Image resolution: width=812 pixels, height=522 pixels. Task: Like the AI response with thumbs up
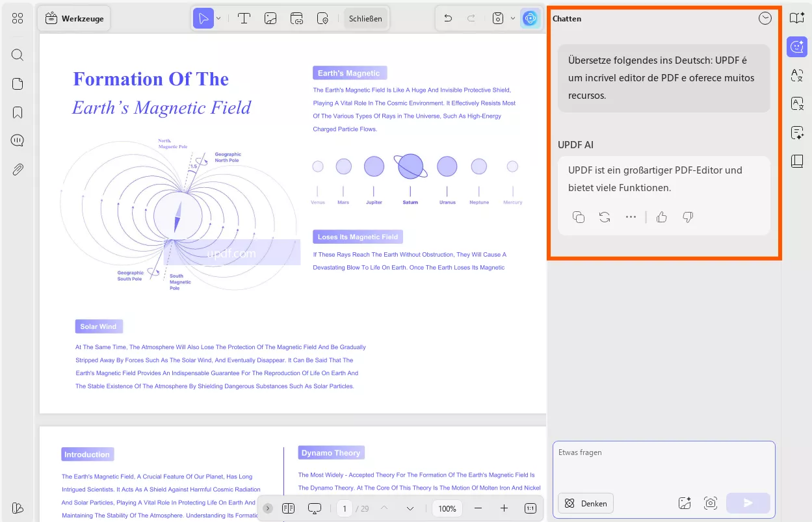(x=662, y=217)
